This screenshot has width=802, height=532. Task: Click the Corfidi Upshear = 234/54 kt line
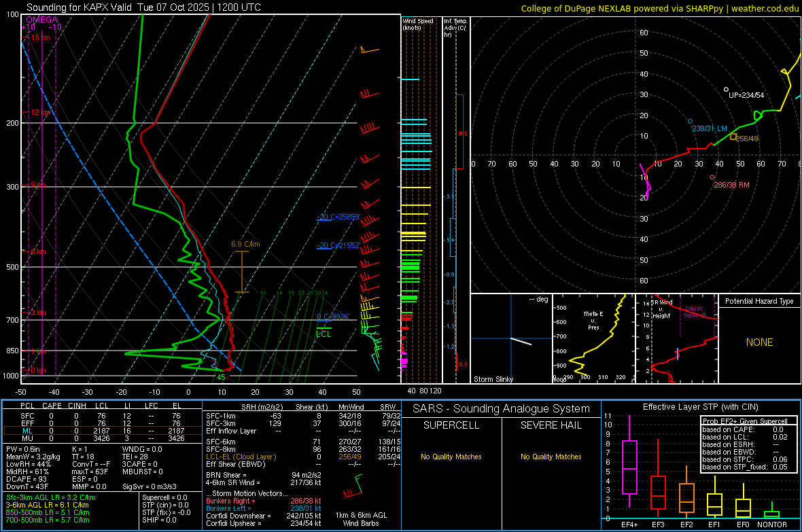264,523
